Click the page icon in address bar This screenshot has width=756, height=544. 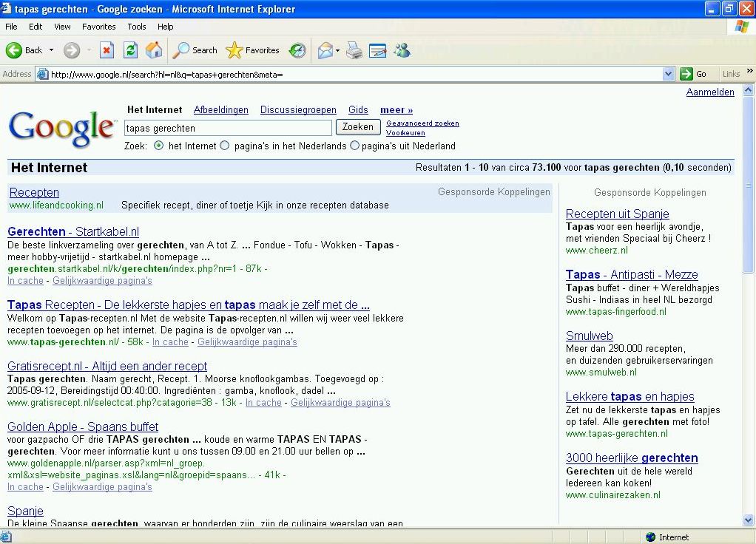click(43, 74)
